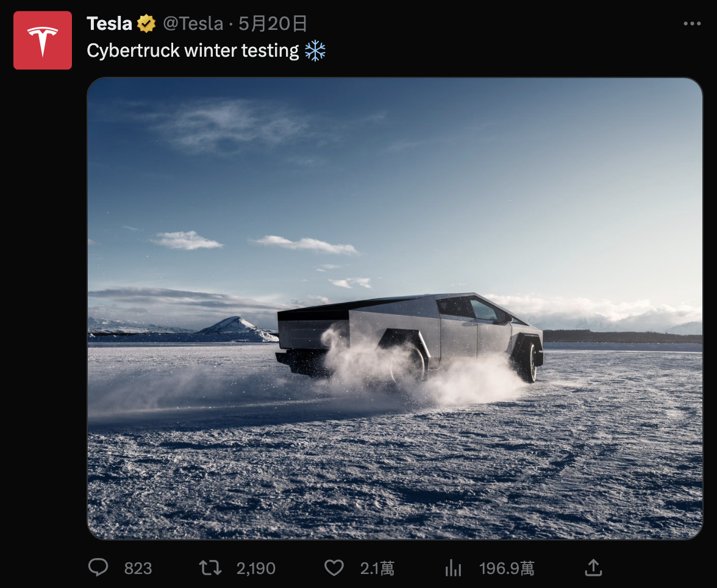Click the 2,190 reposts count
The height and width of the screenshot is (588, 717).
(256, 569)
